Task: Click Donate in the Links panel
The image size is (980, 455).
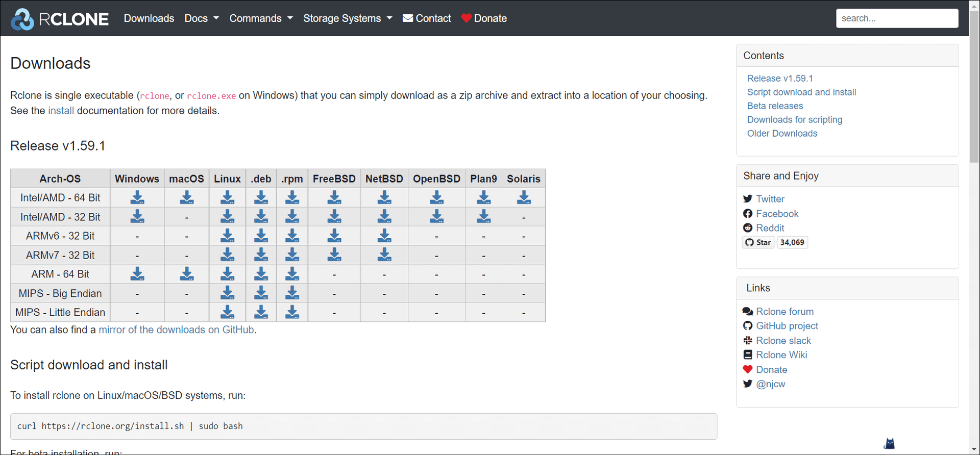Action: pyautogui.click(x=771, y=370)
